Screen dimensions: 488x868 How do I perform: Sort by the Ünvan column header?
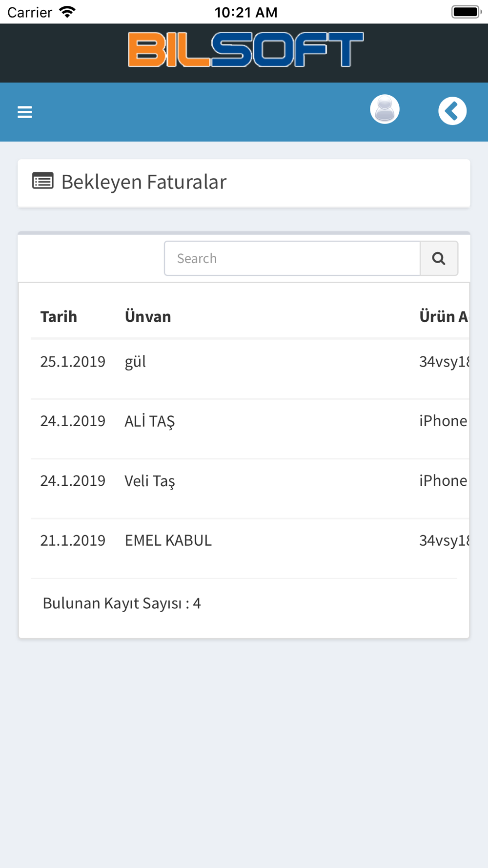[x=148, y=316]
